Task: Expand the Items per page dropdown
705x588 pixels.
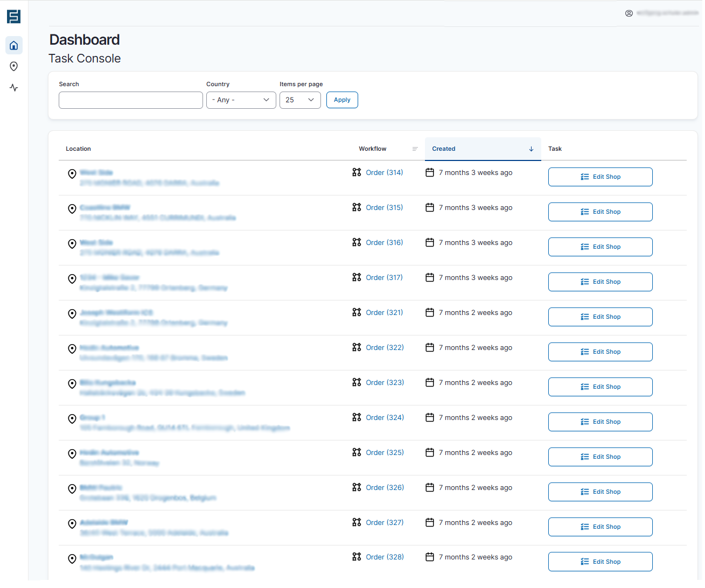Action: pos(300,100)
